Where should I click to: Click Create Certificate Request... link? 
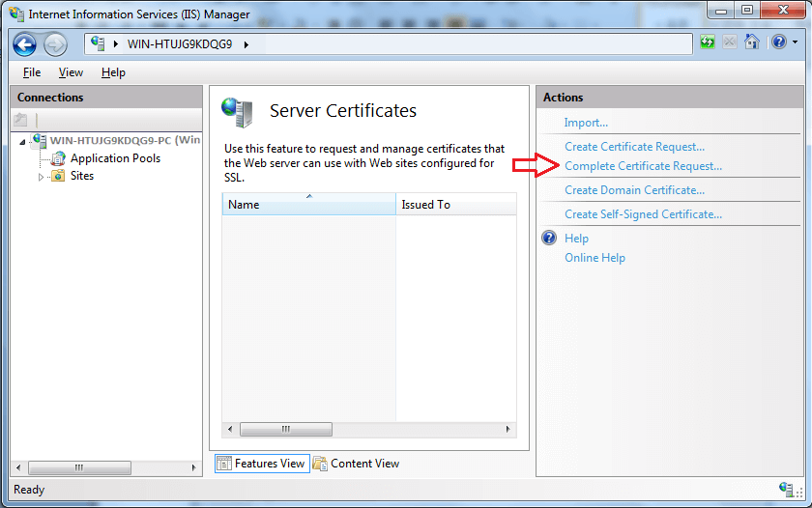(634, 147)
